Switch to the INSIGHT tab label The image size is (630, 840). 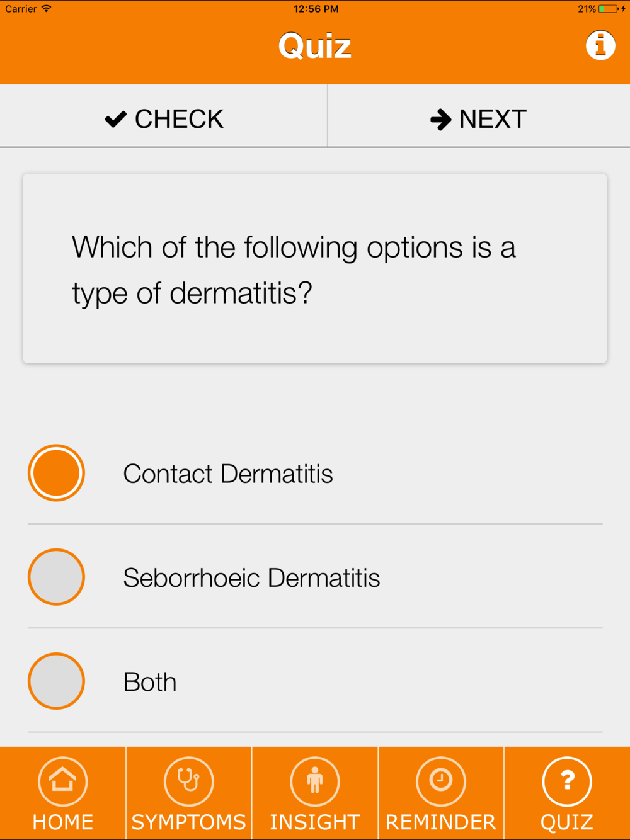(x=315, y=822)
